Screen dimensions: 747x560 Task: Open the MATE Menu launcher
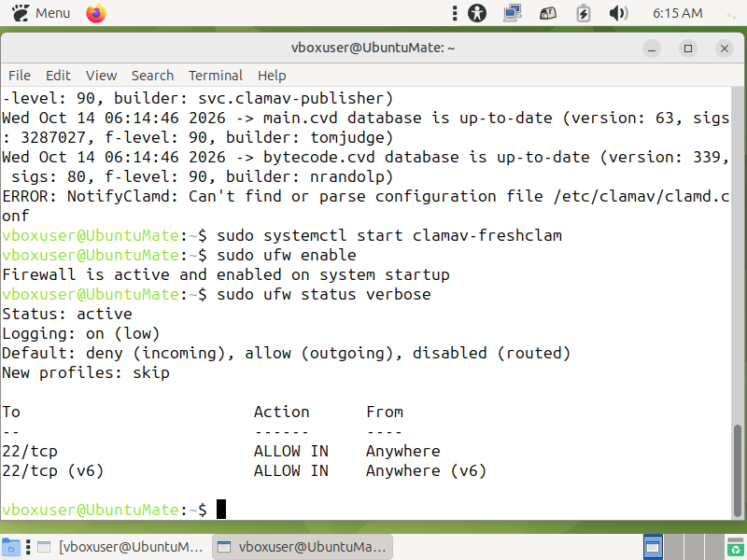[41, 13]
